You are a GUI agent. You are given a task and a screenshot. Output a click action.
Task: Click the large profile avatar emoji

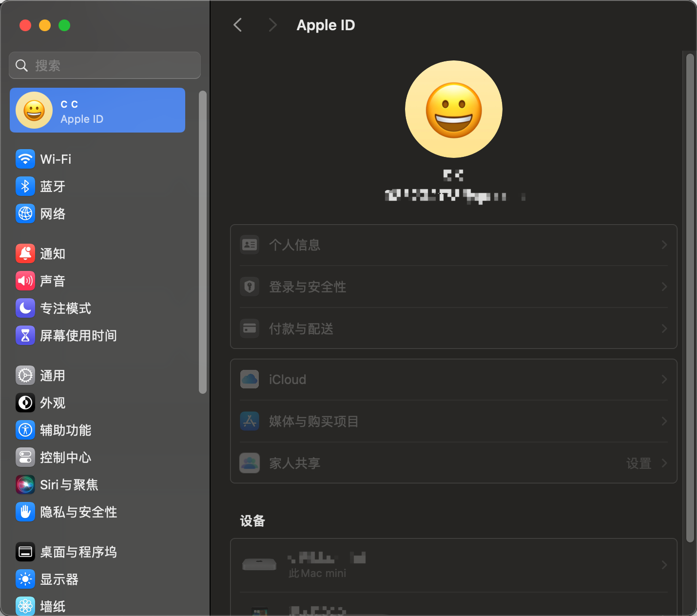(x=453, y=109)
